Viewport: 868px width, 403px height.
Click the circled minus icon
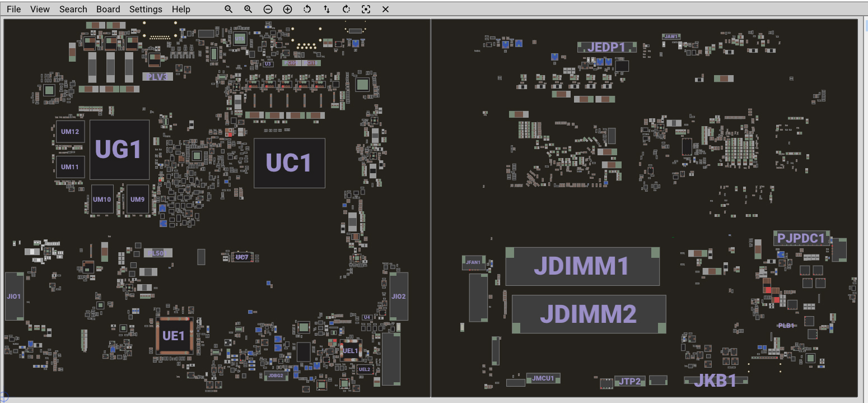coord(268,10)
